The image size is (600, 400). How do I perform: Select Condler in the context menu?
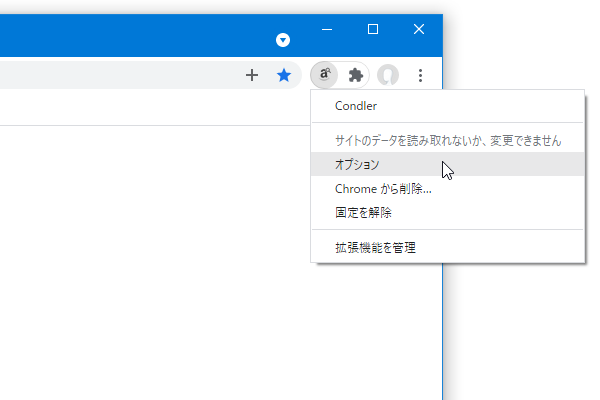(x=448, y=106)
